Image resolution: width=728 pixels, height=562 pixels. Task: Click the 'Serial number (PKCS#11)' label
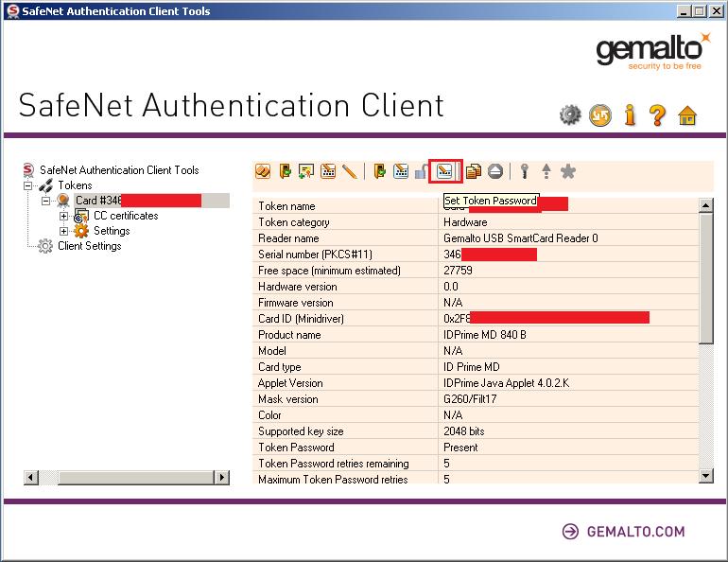[x=315, y=255]
